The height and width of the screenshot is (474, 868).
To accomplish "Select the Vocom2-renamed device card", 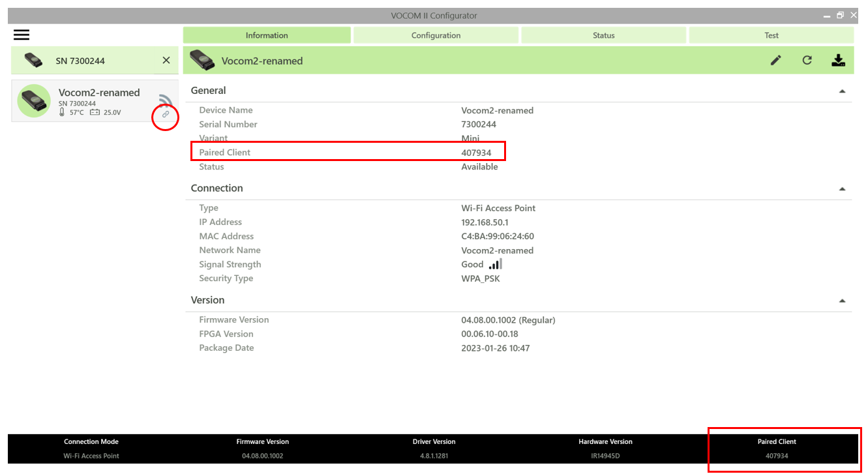I will (95, 101).
